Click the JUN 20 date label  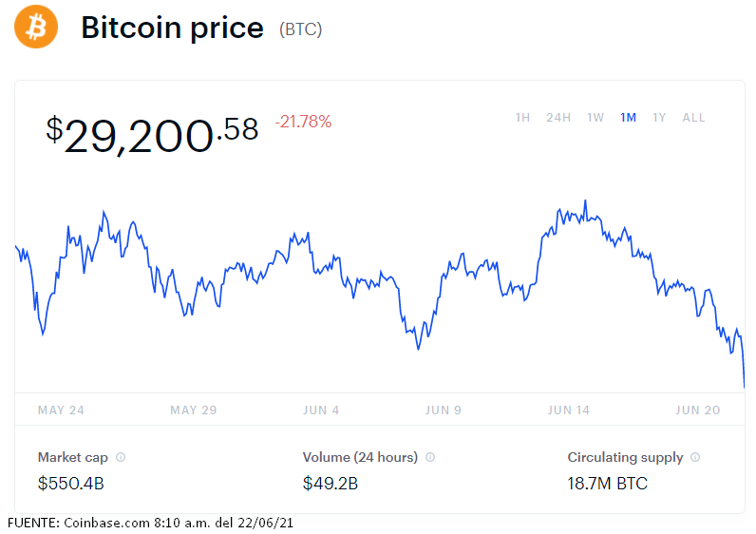coord(698,410)
